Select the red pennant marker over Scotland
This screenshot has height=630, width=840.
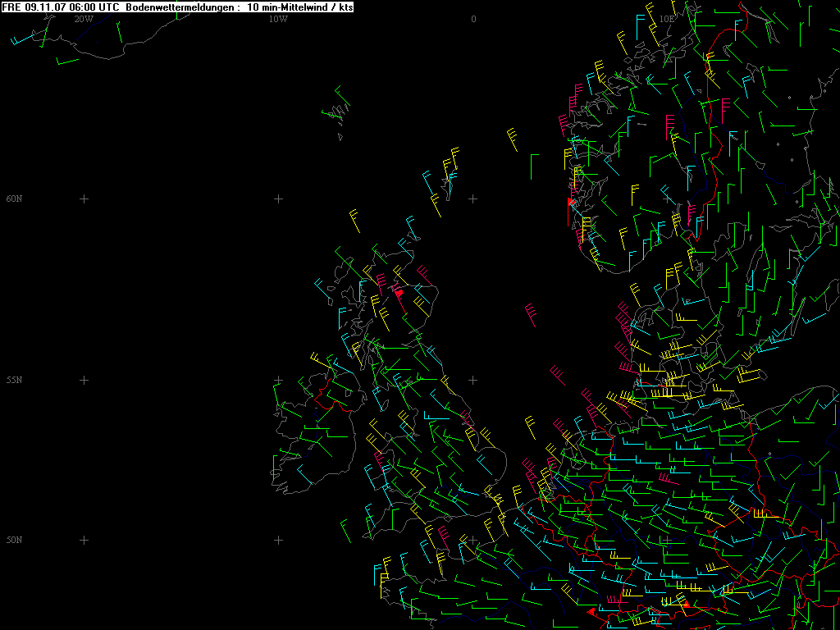[399, 291]
